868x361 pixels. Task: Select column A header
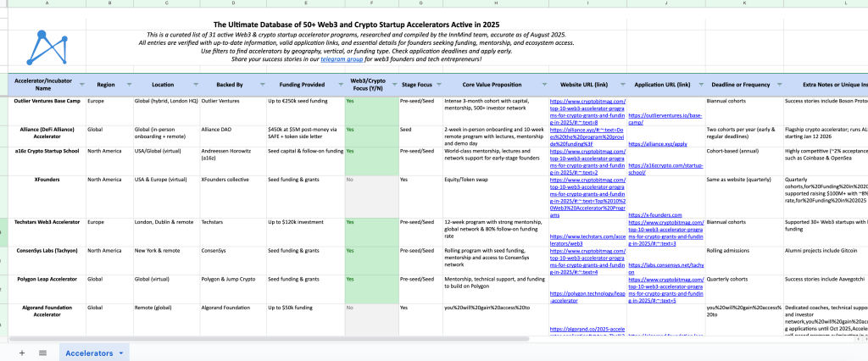coord(47,3)
